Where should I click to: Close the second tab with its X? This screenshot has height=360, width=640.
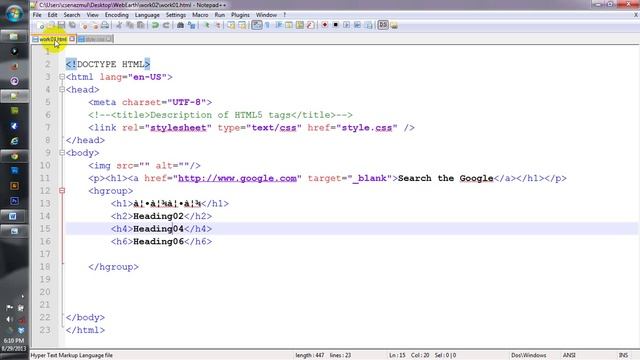109,39
